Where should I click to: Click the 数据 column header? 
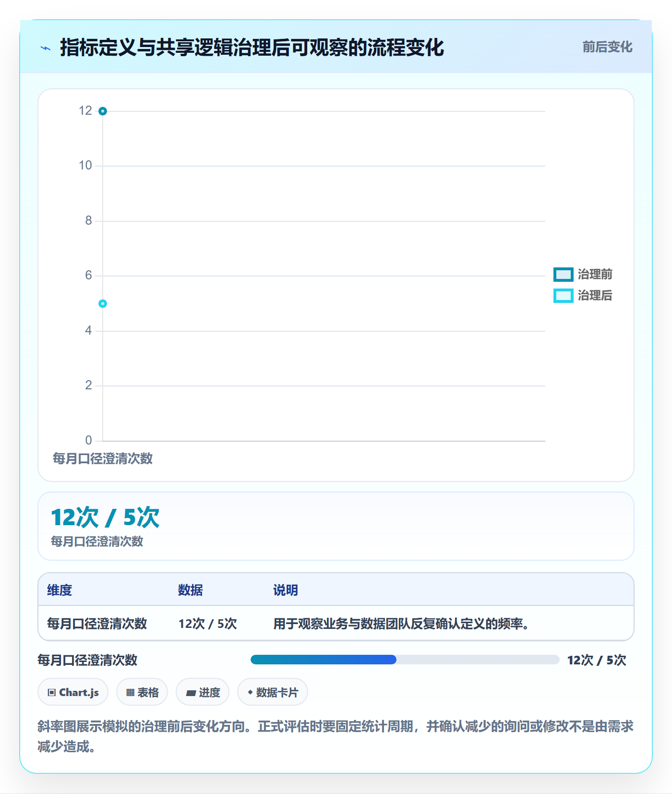point(191,590)
